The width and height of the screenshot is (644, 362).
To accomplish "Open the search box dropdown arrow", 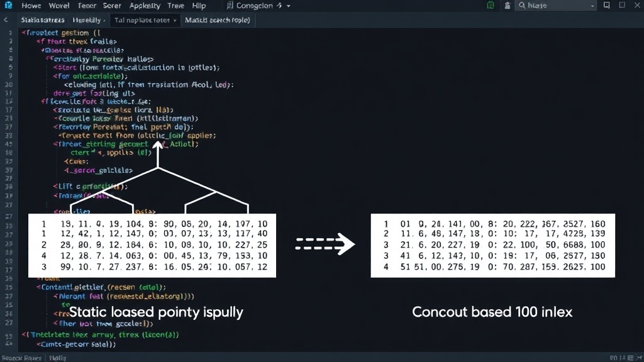I will coord(592,6).
